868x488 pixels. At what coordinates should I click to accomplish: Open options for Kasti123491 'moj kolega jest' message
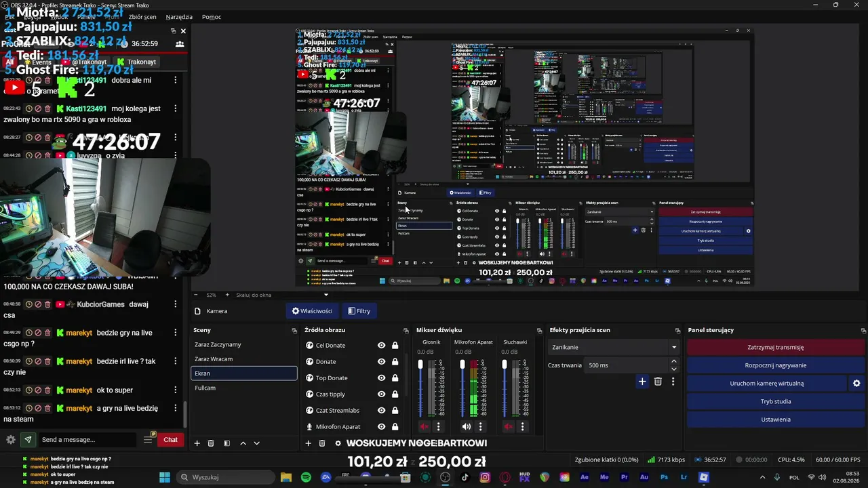tap(176, 108)
